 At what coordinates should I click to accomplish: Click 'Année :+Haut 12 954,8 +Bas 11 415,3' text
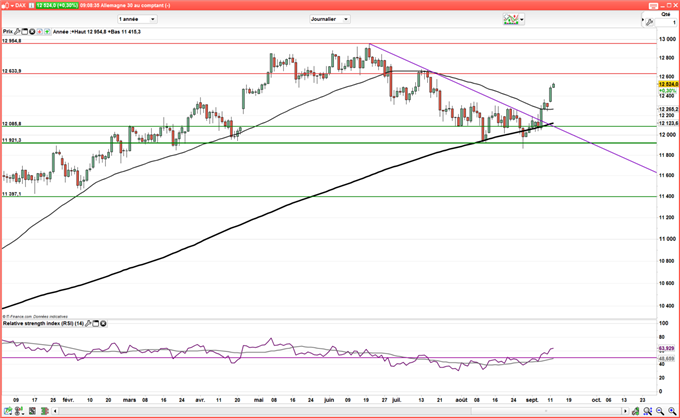point(97,32)
